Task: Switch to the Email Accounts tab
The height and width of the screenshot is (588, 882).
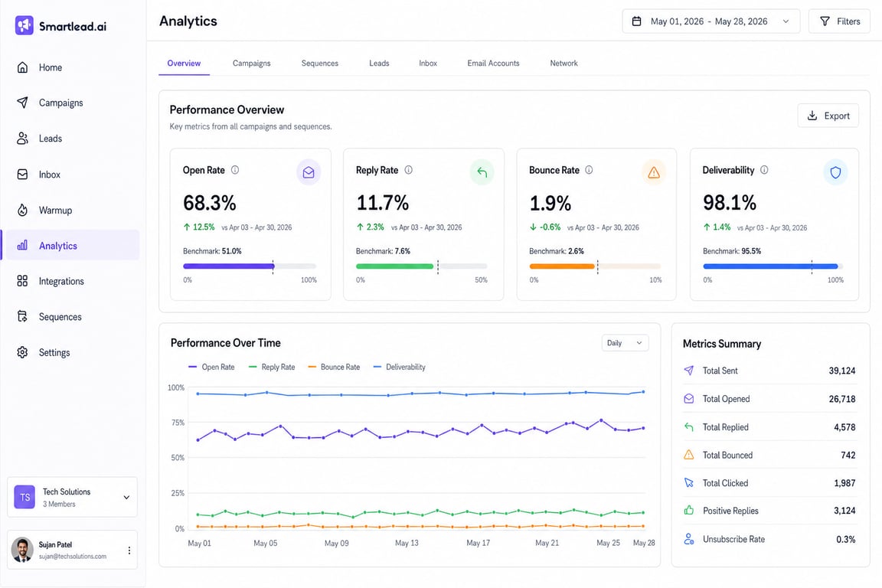Action: click(493, 63)
